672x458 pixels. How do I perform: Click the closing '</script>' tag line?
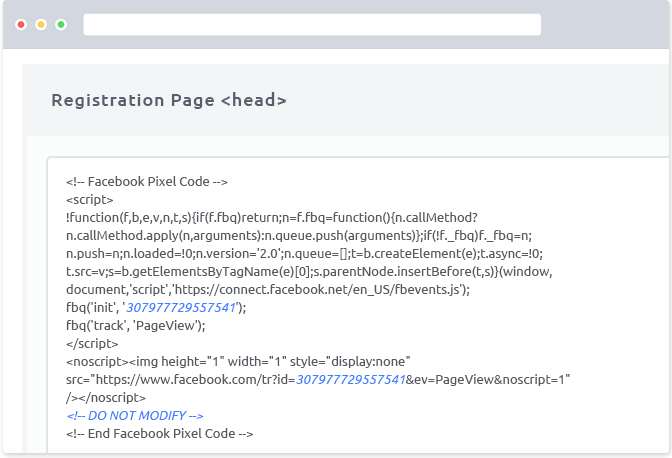92,344
